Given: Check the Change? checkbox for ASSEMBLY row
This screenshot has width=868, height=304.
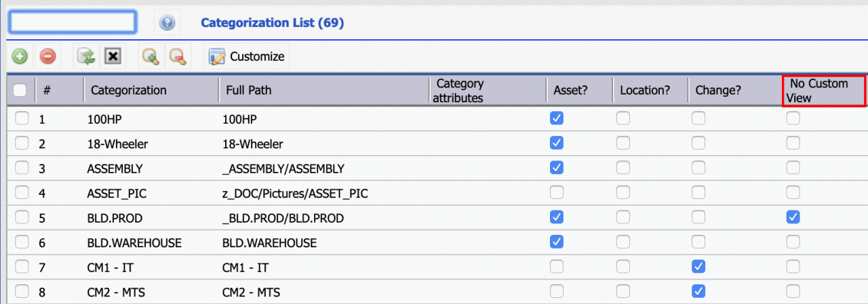Looking at the screenshot, I should pos(698,168).
